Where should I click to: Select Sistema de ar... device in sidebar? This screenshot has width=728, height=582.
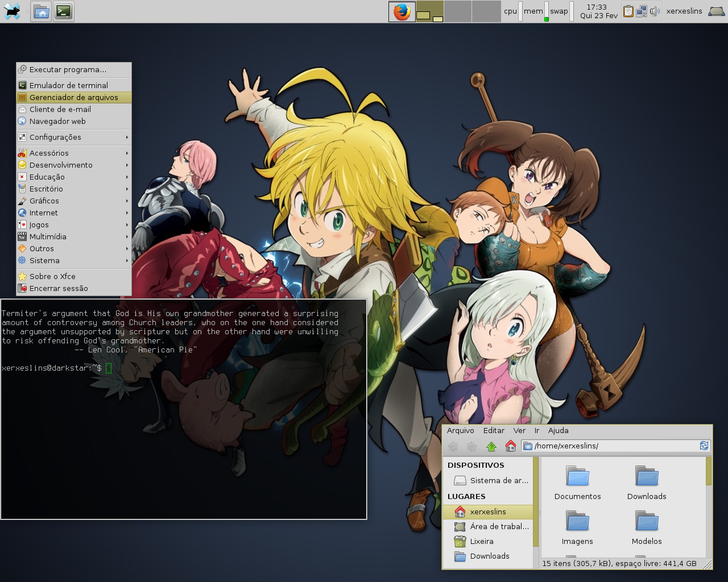pyautogui.click(x=488, y=480)
